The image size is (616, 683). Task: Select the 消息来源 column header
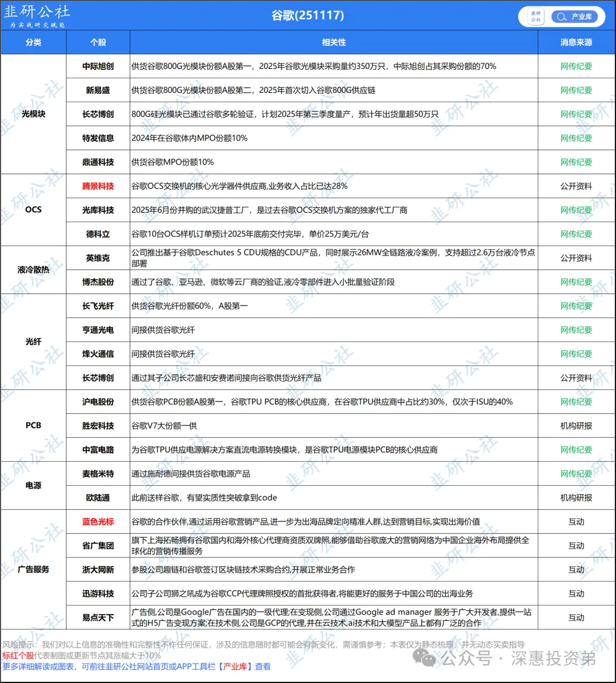576,42
